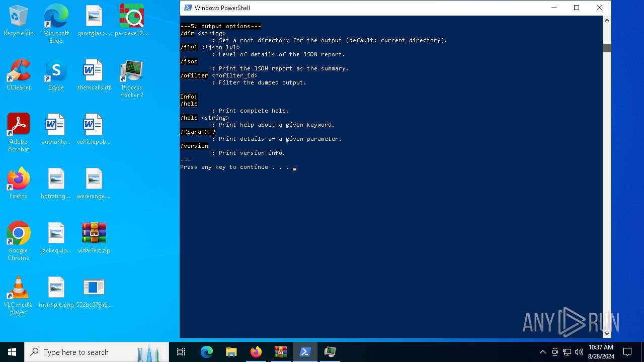The height and width of the screenshot is (362, 644).
Task: Click the highlighted Info: heading
Action: click(189, 97)
